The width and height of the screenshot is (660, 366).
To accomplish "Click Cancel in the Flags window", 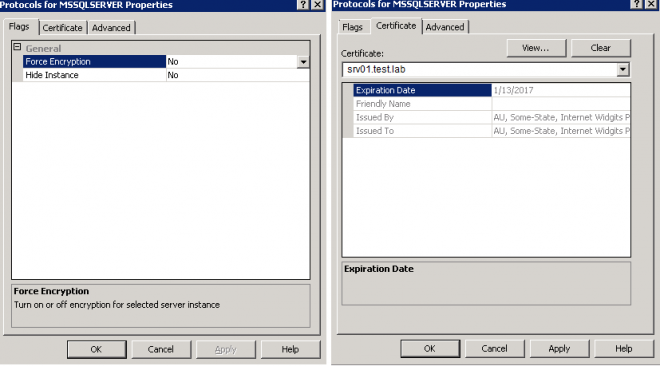I will [161, 349].
